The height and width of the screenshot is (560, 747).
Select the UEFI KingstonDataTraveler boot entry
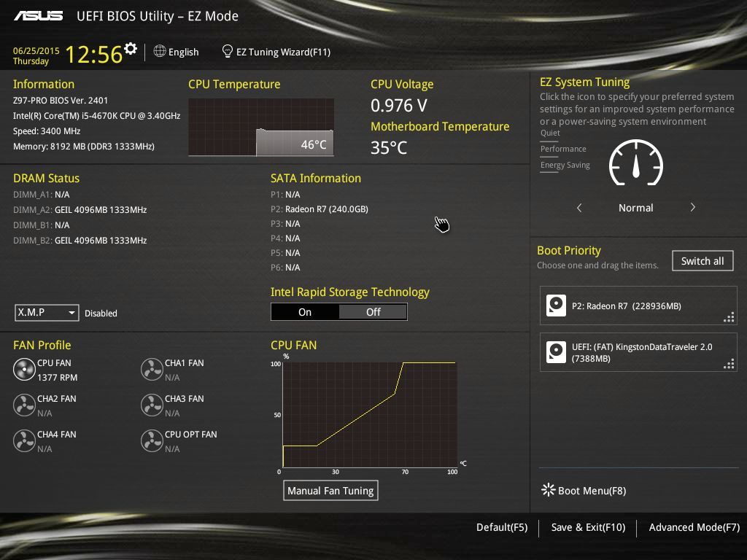pyautogui.click(x=638, y=352)
